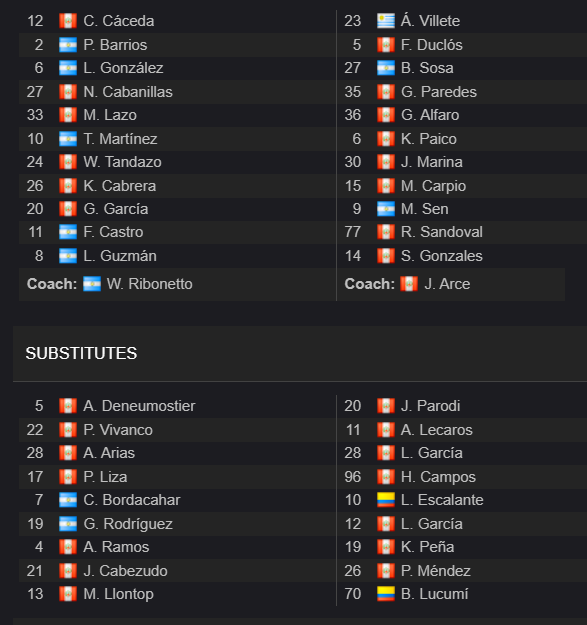Open player T. Martínez profile
587x625 pixels.
pos(120,139)
